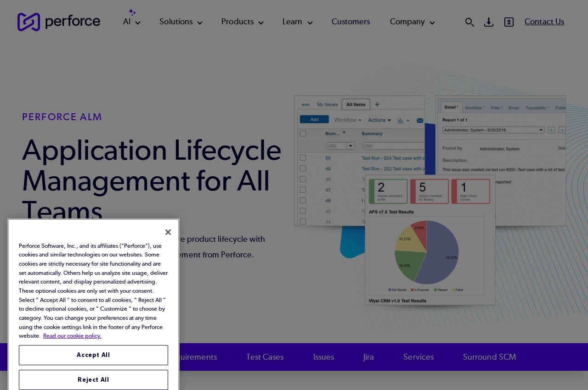588x390 pixels.
Task: Go to Jira tab
Action: pyautogui.click(x=368, y=357)
